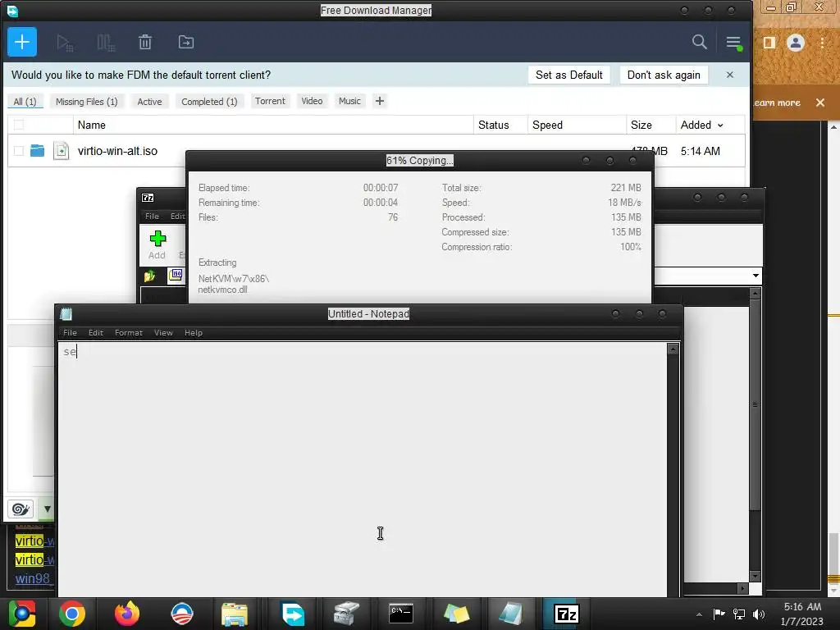840x630 pixels.
Task: Click the move to folder icon in FDM
Action: [x=186, y=42]
